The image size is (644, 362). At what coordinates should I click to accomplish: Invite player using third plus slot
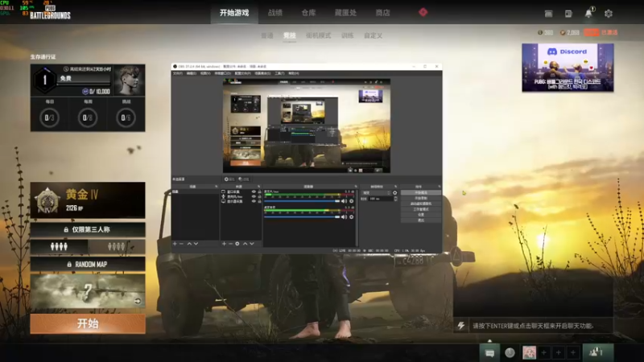coord(573,352)
